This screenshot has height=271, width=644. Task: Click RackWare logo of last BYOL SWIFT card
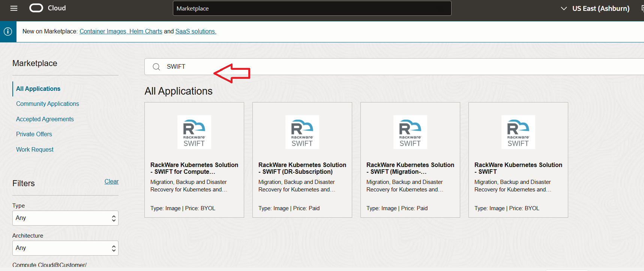(x=518, y=132)
